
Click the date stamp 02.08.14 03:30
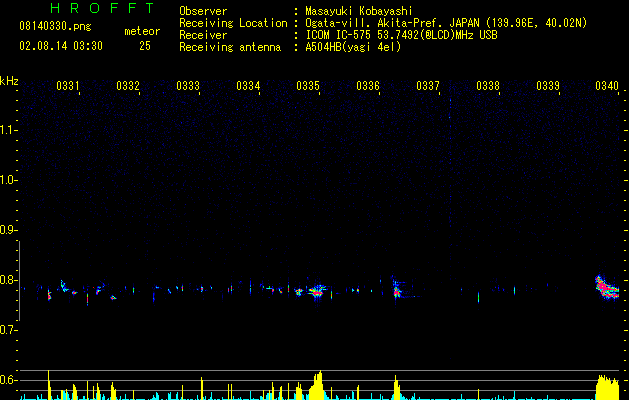61,46
